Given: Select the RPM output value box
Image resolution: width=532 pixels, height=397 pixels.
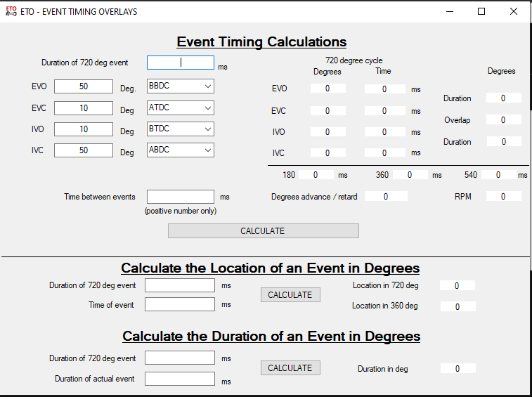Looking at the screenshot, I should tap(503, 197).
